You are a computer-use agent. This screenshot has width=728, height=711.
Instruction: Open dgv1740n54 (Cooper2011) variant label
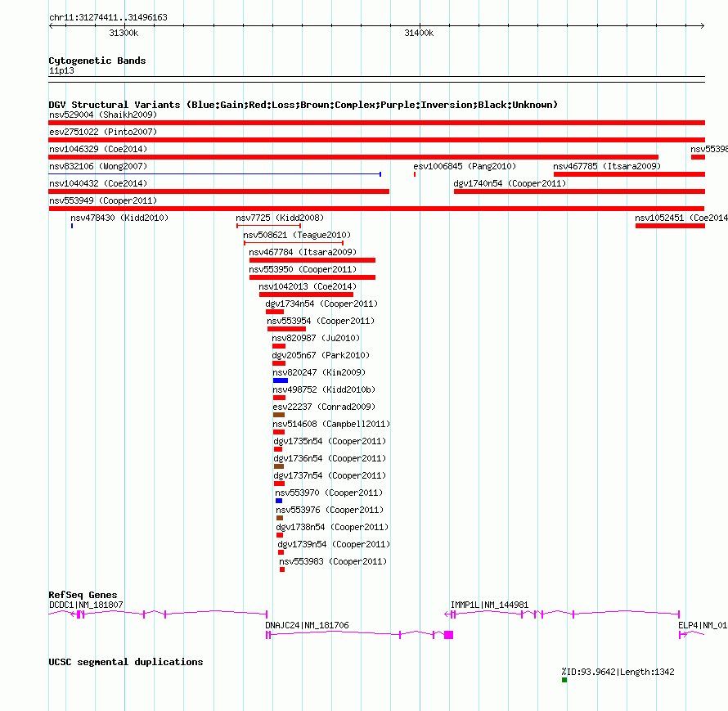click(x=510, y=183)
